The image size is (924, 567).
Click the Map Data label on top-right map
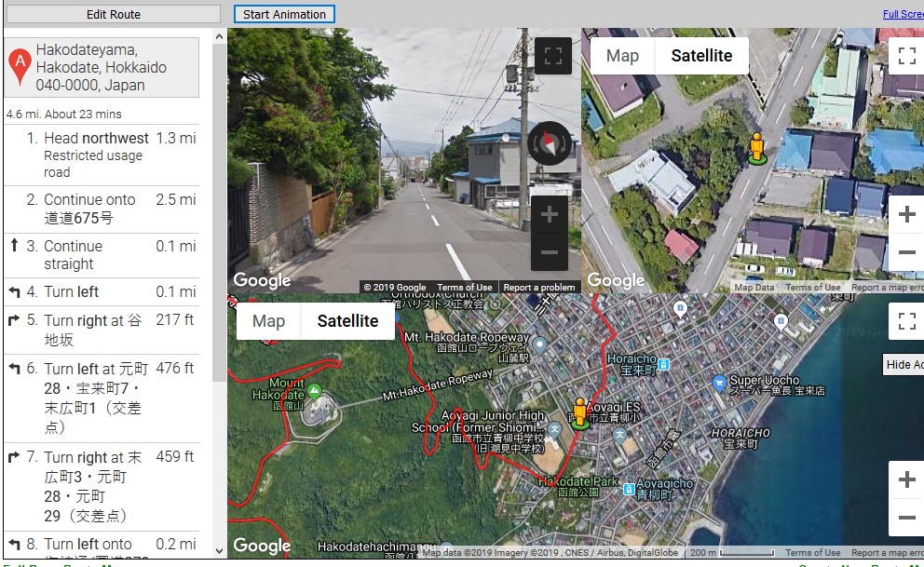coord(754,288)
